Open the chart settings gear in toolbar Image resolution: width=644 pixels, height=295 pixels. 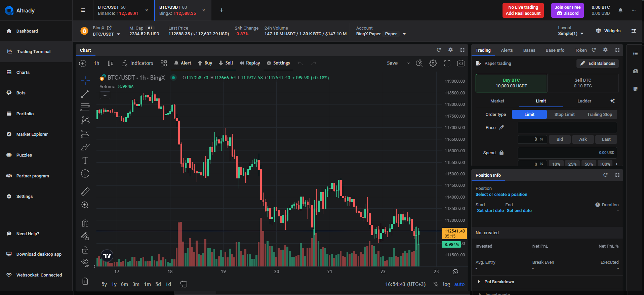point(433,63)
